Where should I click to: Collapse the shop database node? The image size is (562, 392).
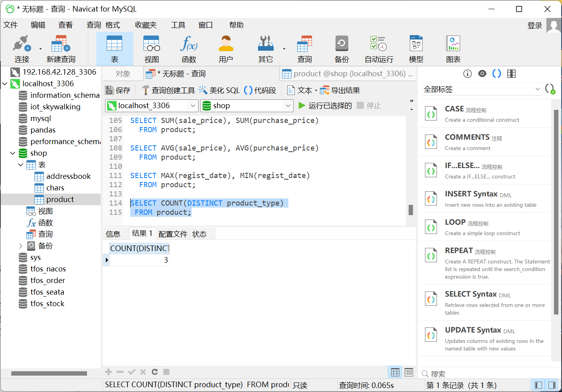[x=13, y=153]
